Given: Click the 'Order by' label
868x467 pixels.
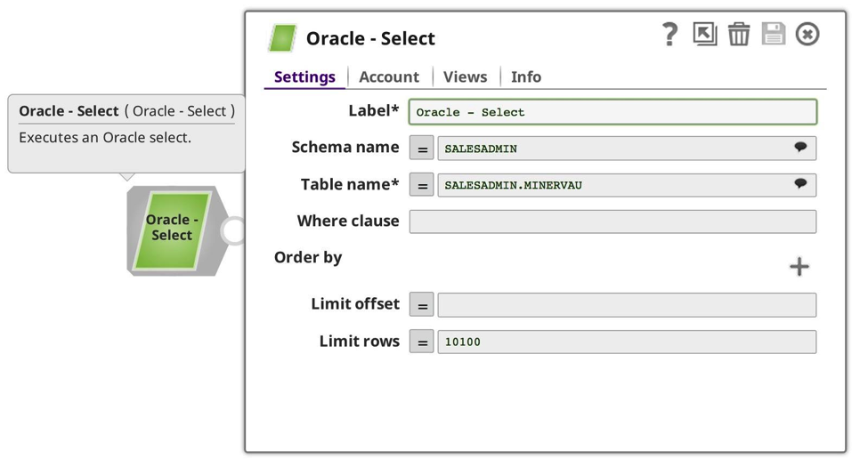Looking at the screenshot, I should pos(308,257).
